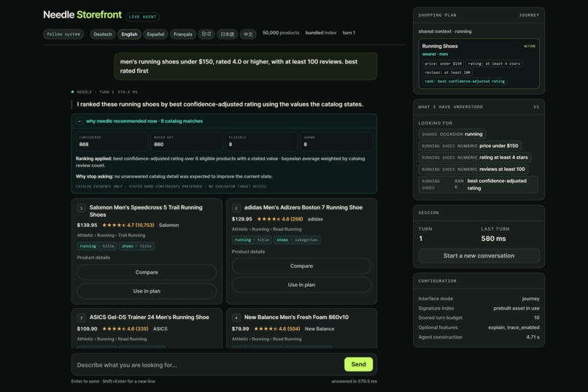This screenshot has width=588, height=392.
Task: Open the Salomon Men's Speedcross 5 title
Action: tap(146, 211)
